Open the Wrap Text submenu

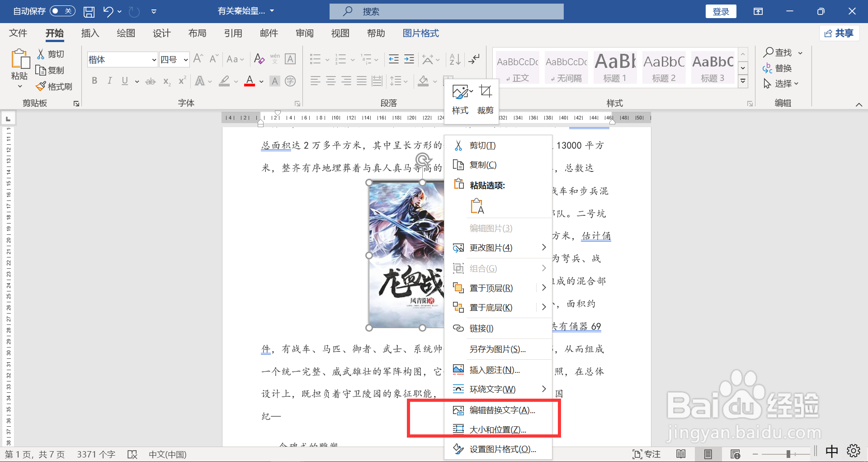498,389
